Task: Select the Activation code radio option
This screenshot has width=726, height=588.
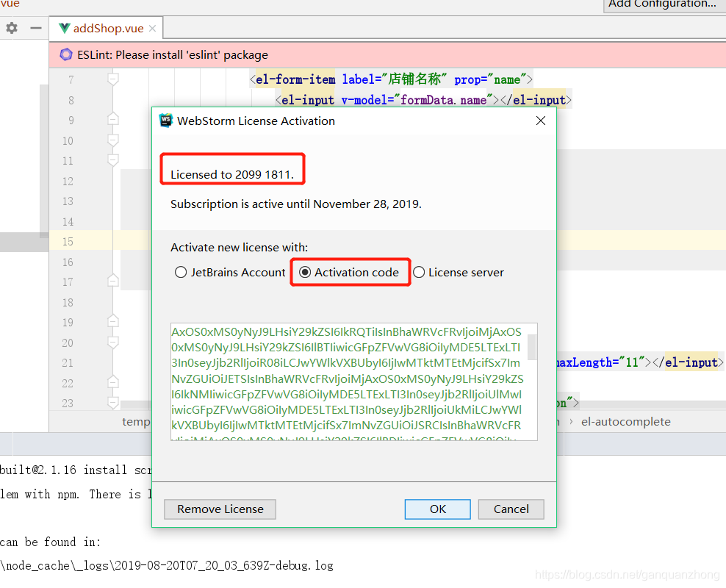Action: click(x=349, y=272)
